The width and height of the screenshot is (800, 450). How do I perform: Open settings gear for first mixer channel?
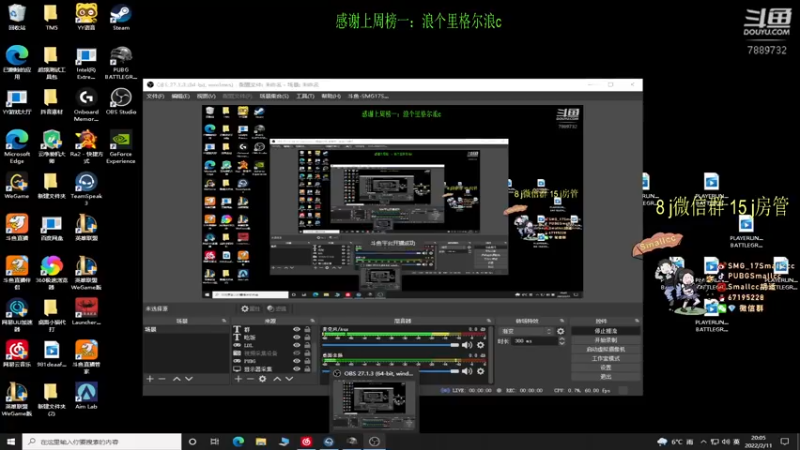pyautogui.click(x=481, y=345)
